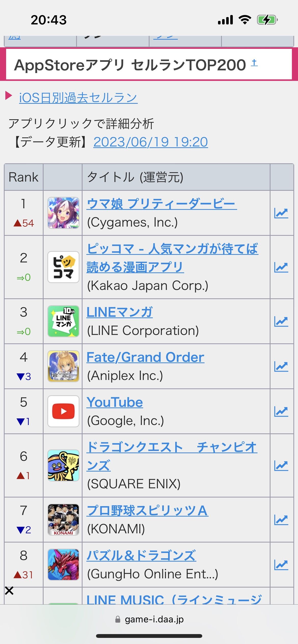Screen dimensions: 298x644
Task: Click the data update date 2023/06/19 19:20 link
Action: (151, 142)
